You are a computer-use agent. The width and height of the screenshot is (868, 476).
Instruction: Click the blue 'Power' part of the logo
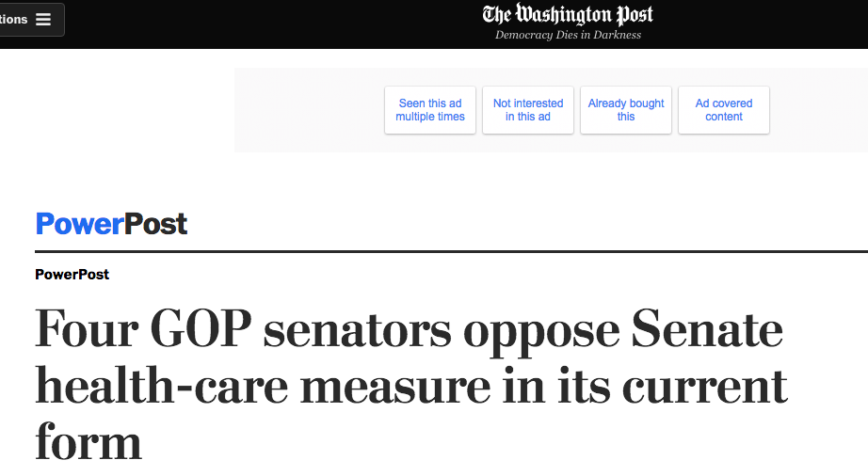tap(80, 224)
